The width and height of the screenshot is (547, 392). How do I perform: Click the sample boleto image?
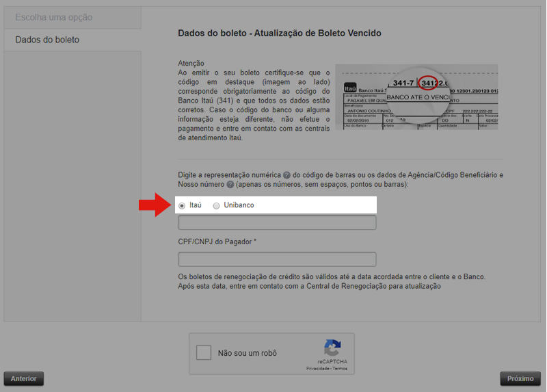click(x=416, y=97)
